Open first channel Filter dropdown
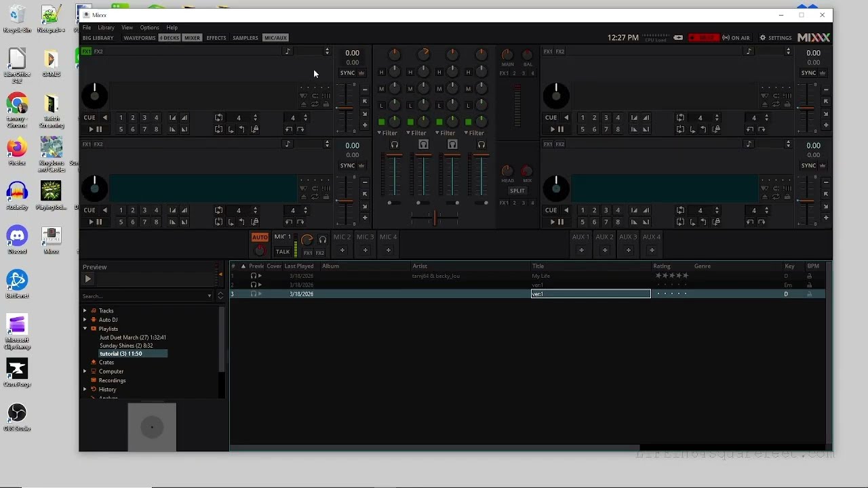868x488 pixels. click(387, 133)
